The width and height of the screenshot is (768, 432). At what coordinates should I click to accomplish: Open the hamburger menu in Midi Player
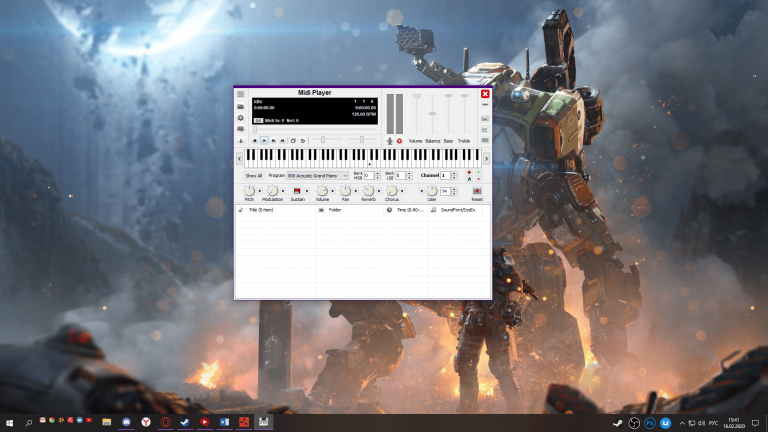click(x=240, y=94)
